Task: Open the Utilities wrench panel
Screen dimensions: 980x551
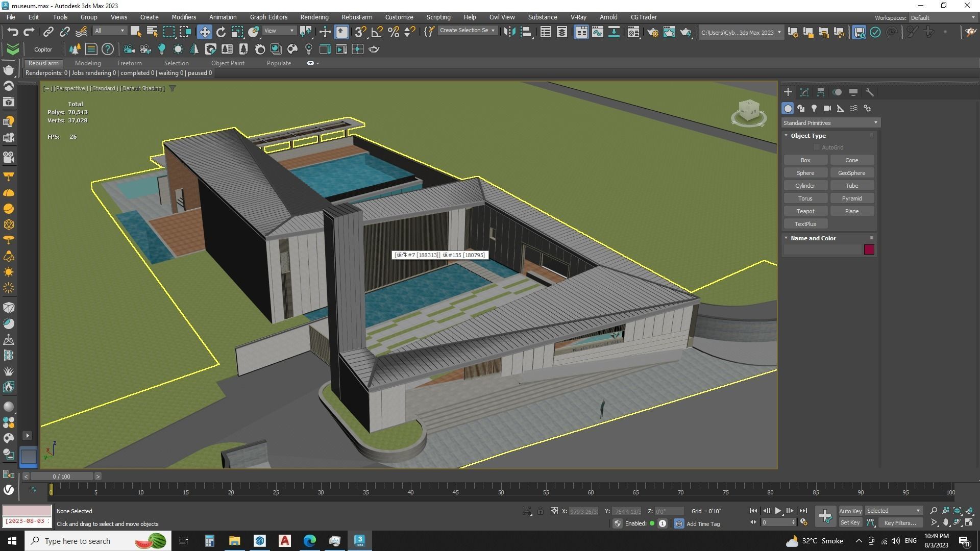Action: 870,92
